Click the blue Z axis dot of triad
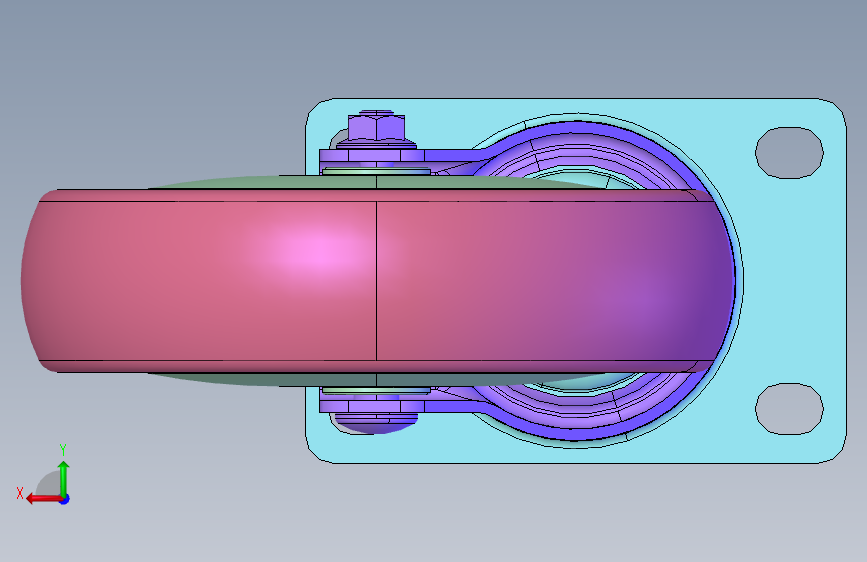867x562 pixels. coord(65,499)
